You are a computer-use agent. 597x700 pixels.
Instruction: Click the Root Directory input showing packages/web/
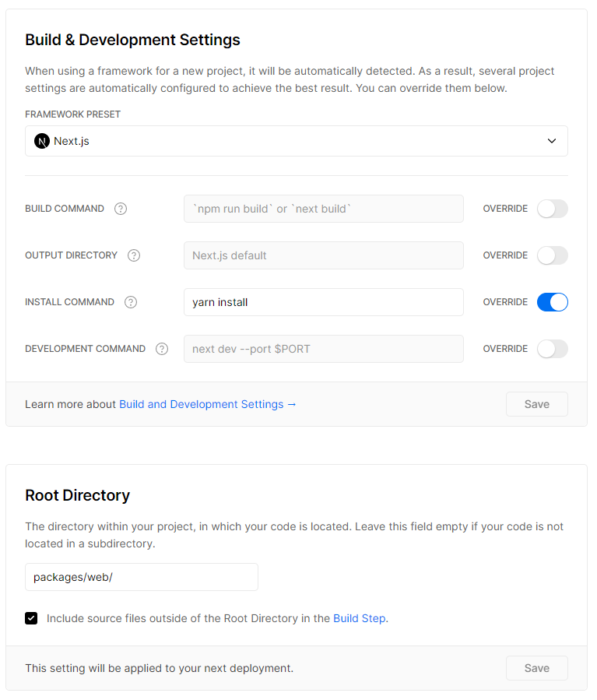[x=141, y=577]
